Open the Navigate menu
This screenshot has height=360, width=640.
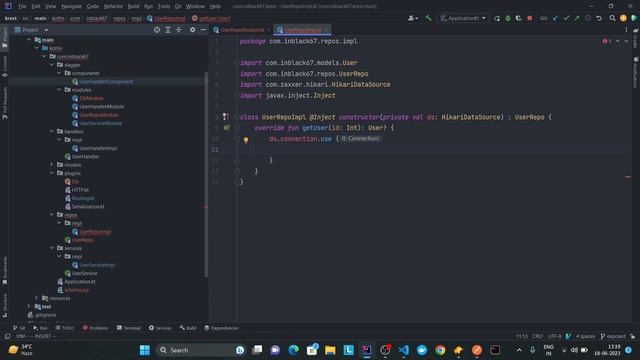(x=71, y=7)
